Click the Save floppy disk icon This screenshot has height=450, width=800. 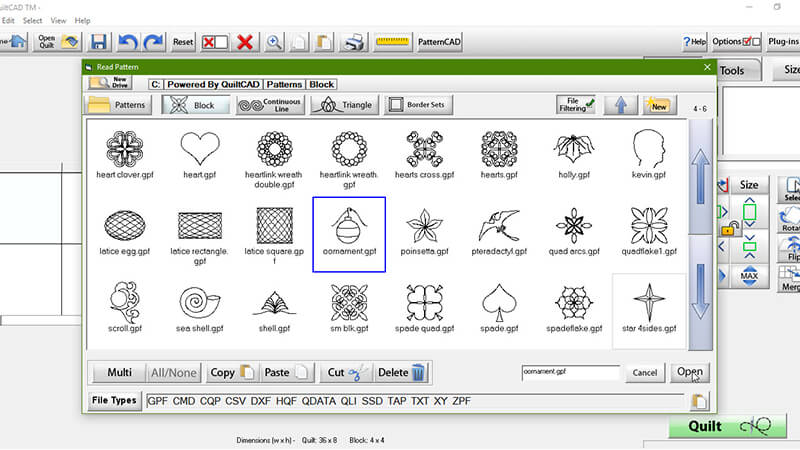[99, 42]
